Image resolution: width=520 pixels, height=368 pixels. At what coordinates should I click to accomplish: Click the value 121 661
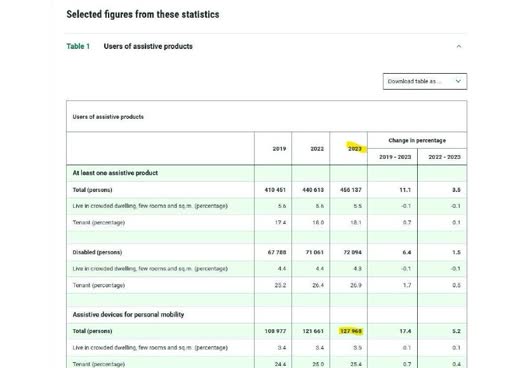pyautogui.click(x=313, y=331)
